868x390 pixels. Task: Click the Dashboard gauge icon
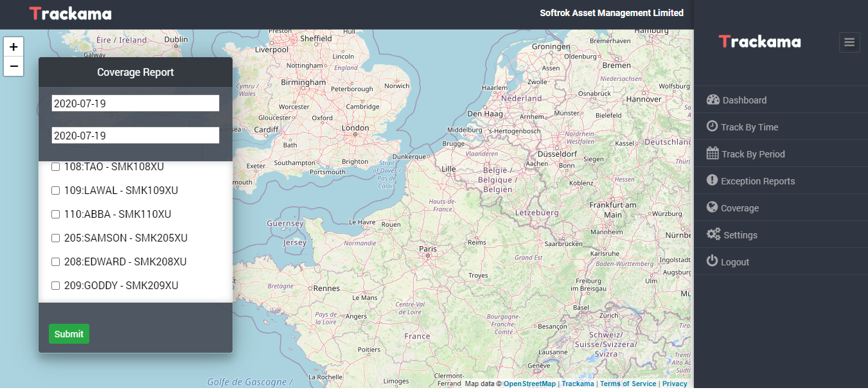click(713, 100)
